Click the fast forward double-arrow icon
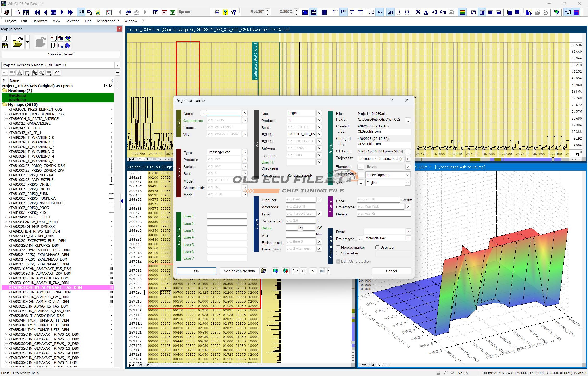 click(x=70, y=12)
